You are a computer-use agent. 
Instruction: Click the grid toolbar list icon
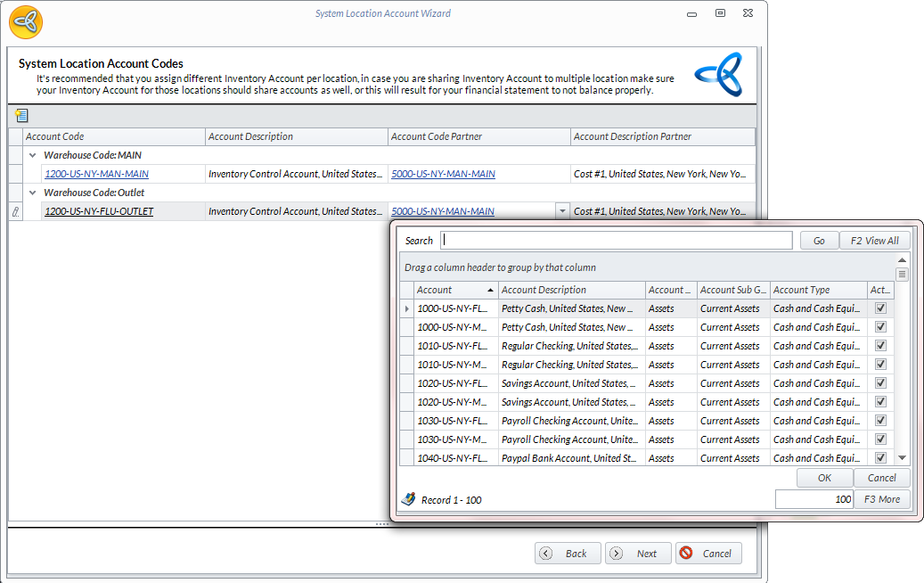(x=22, y=116)
